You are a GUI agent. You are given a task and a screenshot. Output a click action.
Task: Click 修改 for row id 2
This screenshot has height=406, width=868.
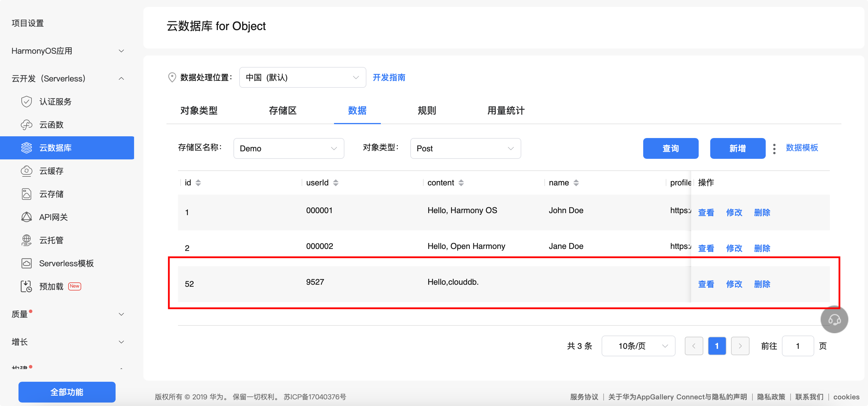point(734,248)
